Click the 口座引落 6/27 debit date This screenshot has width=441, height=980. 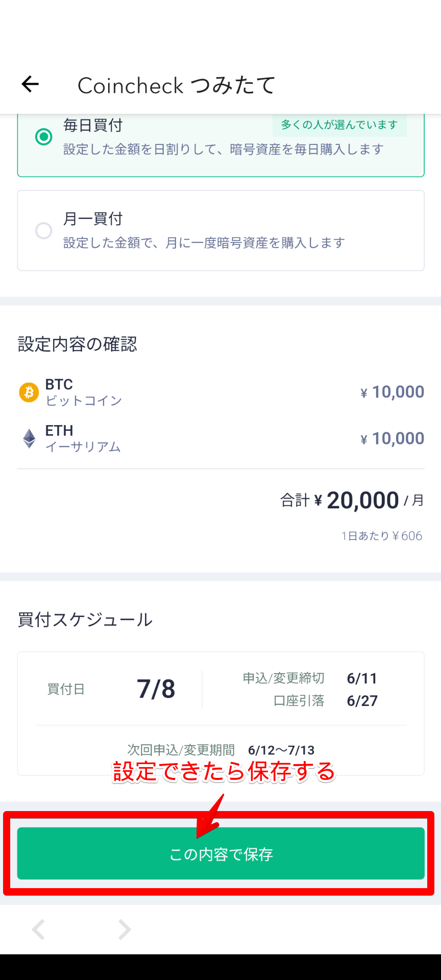[325, 701]
